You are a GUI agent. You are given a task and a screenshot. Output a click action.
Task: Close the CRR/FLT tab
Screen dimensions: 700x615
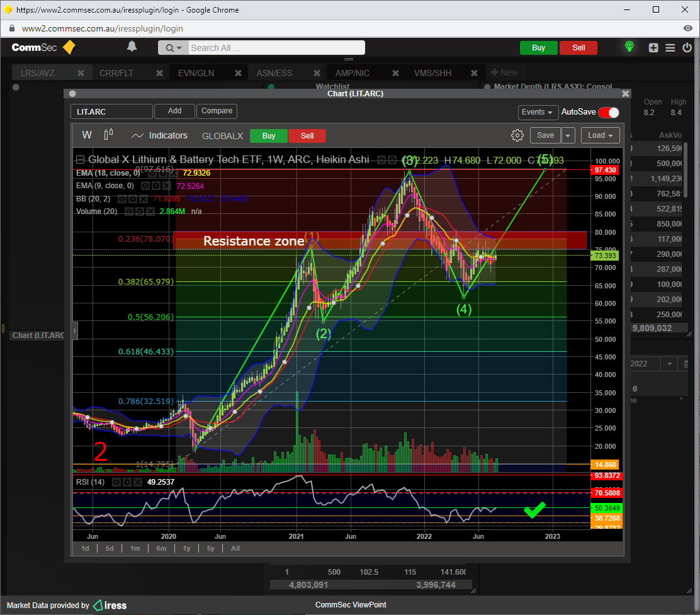tap(159, 73)
